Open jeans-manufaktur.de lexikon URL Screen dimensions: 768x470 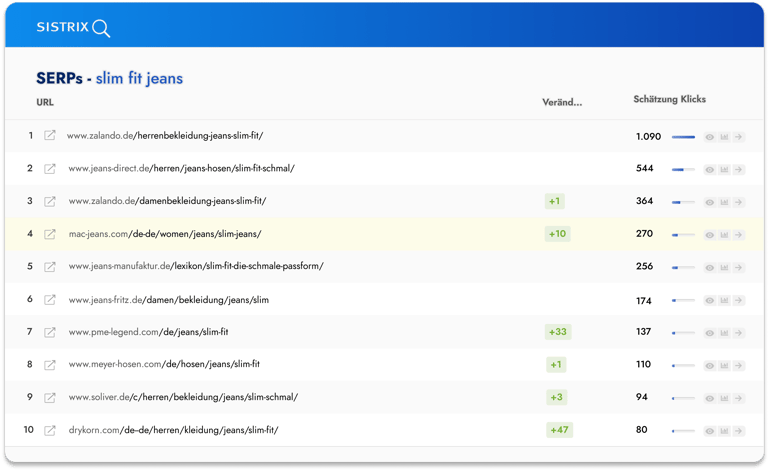click(196, 266)
